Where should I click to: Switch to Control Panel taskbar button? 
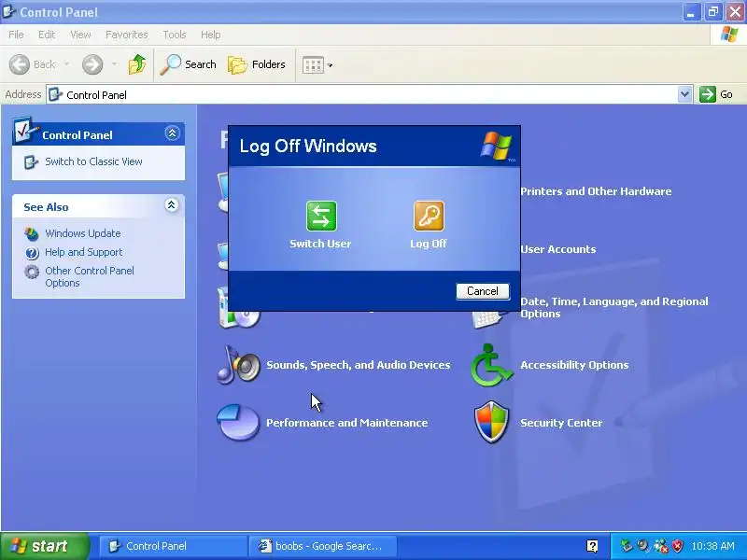pos(173,546)
